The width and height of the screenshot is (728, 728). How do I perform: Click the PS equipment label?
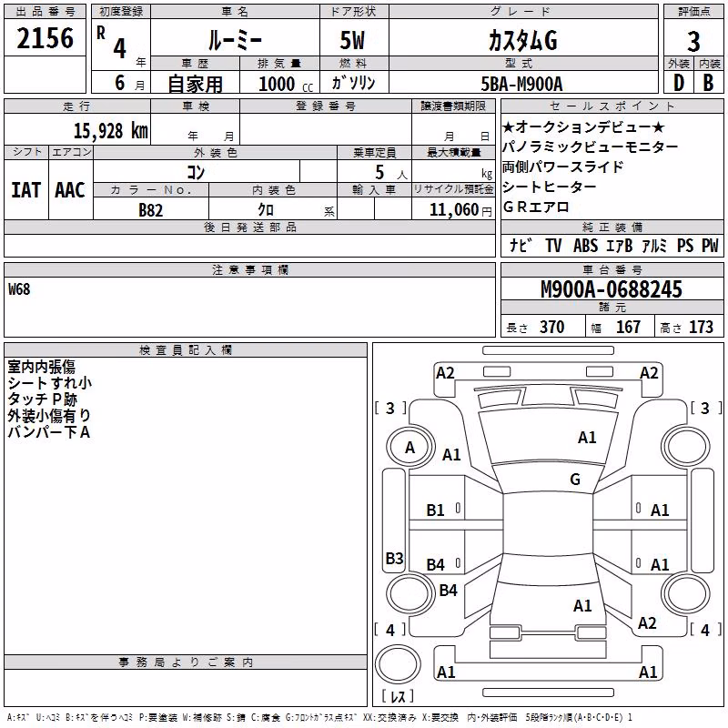tap(685, 245)
